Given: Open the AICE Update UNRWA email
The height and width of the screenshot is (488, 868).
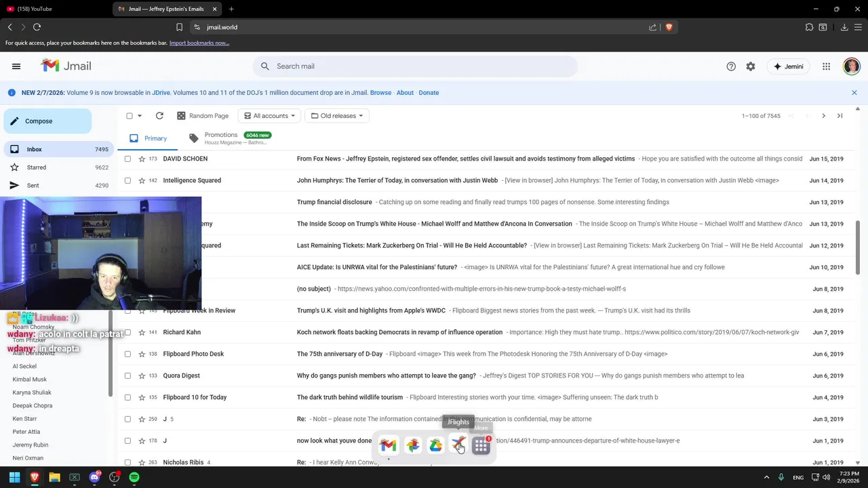Looking at the screenshot, I should 487,267.
